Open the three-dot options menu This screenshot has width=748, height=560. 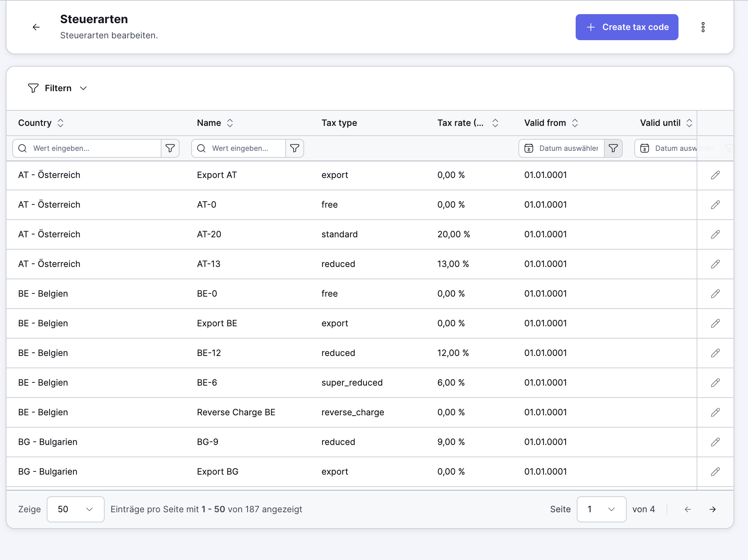tap(703, 27)
